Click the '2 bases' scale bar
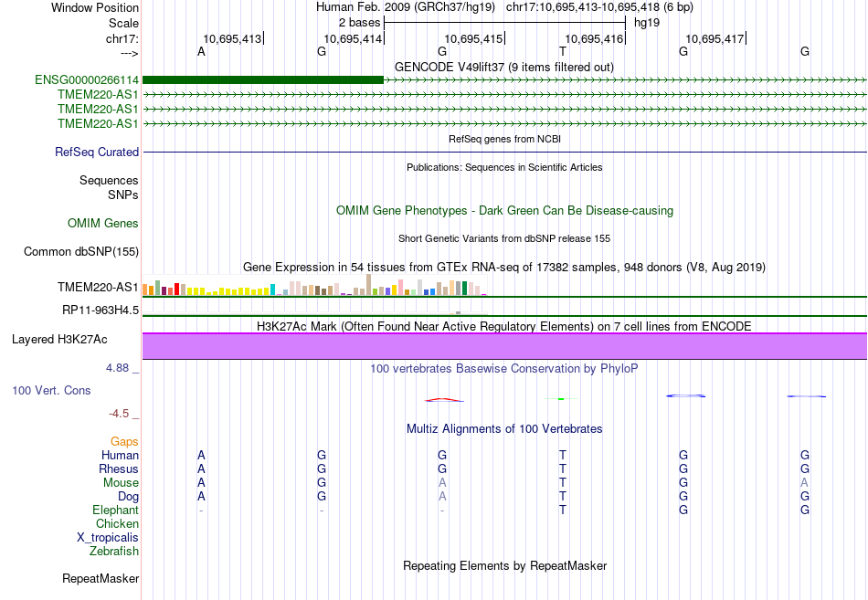Screen dimensions: 868x600 tap(504, 23)
